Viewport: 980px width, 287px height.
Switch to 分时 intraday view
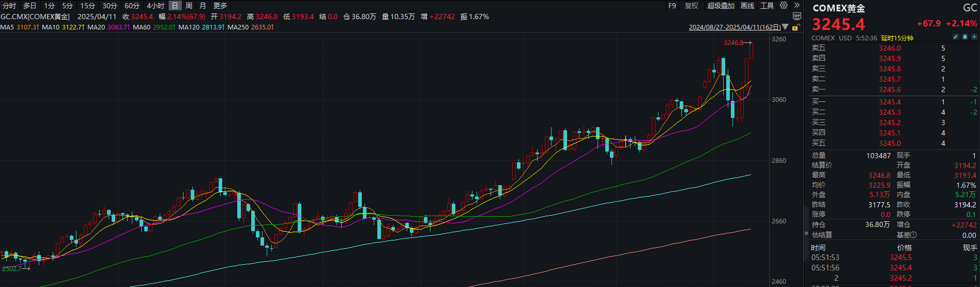tap(9, 6)
